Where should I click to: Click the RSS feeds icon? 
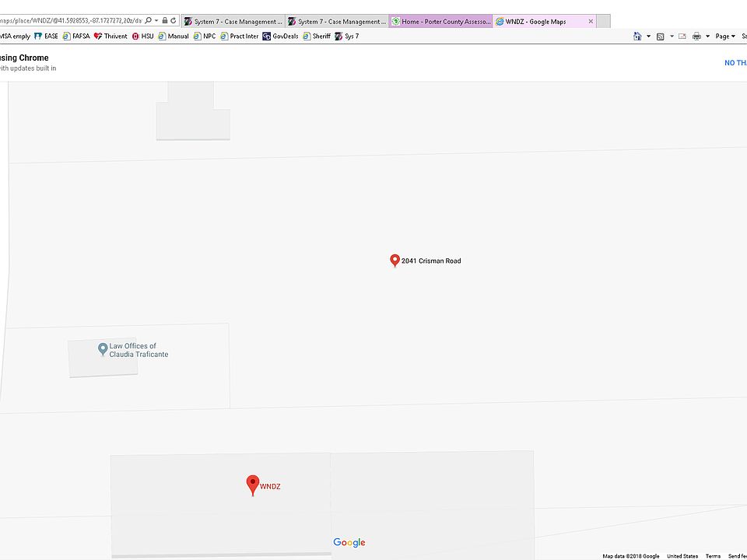click(x=661, y=37)
